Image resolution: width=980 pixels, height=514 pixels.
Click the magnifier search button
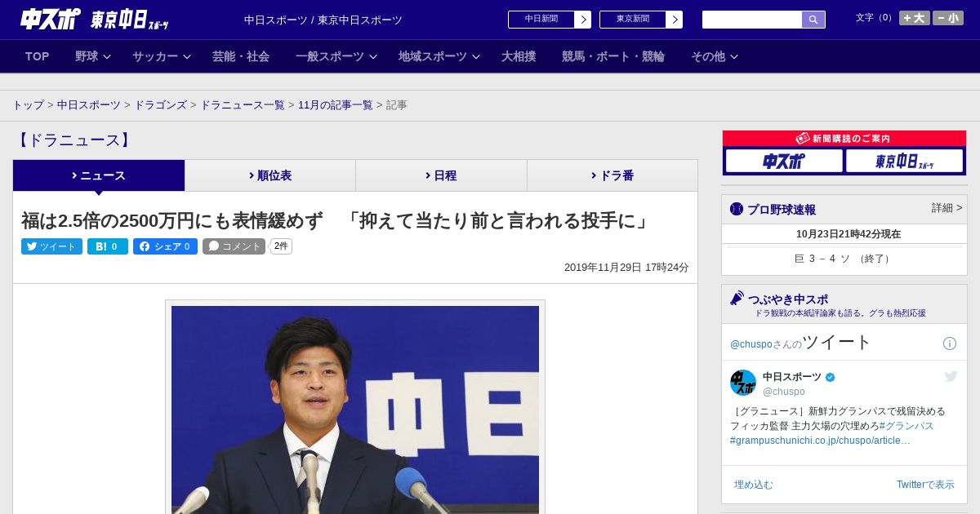(x=813, y=20)
